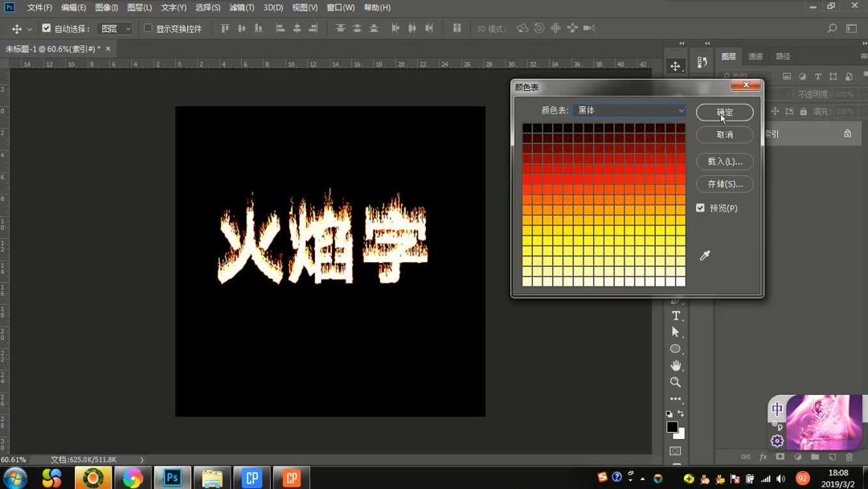This screenshot has height=489, width=868.
Task: Select the Zoom tool
Action: [x=675, y=382]
